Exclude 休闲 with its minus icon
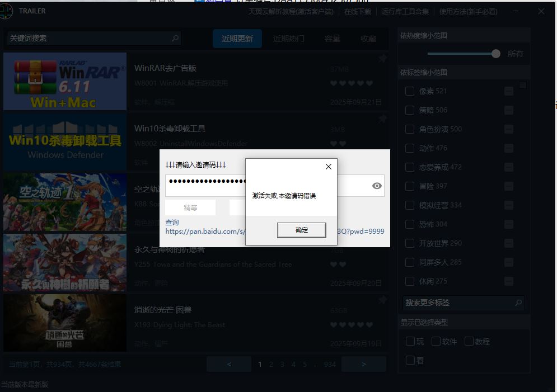 pos(509,281)
